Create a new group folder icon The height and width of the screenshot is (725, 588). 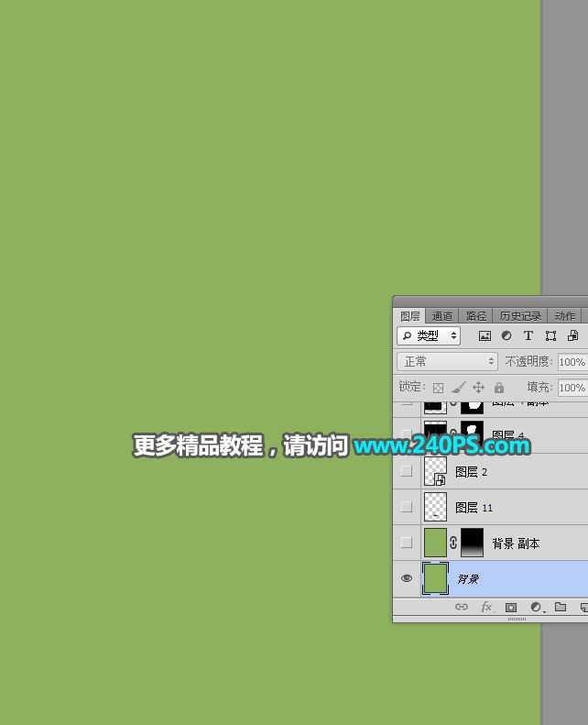[x=560, y=607]
